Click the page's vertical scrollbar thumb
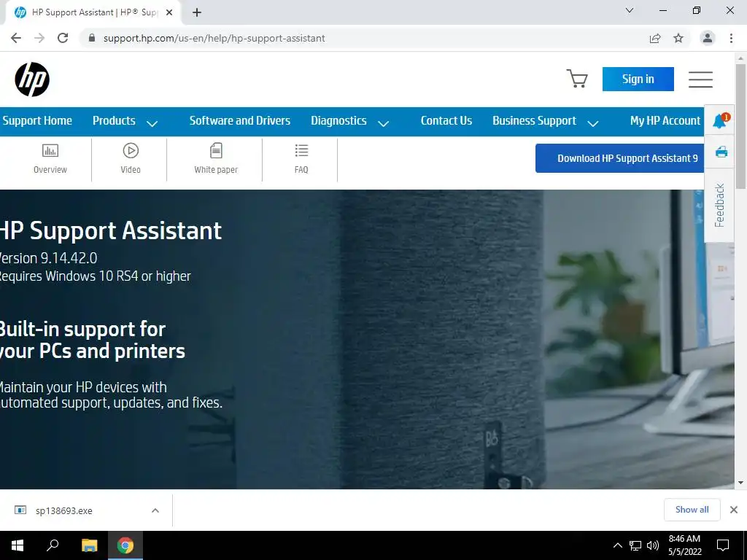The image size is (747, 560). pos(740,126)
